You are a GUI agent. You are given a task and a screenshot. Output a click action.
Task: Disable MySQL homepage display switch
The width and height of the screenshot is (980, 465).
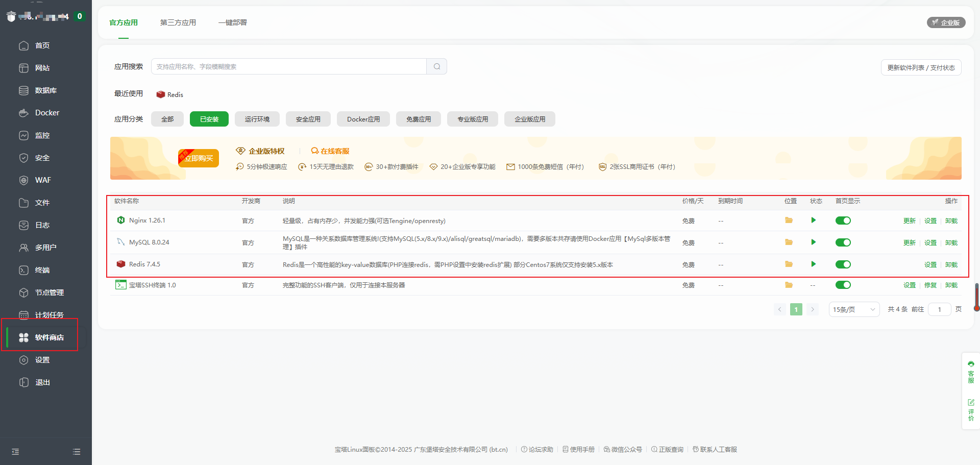point(843,242)
